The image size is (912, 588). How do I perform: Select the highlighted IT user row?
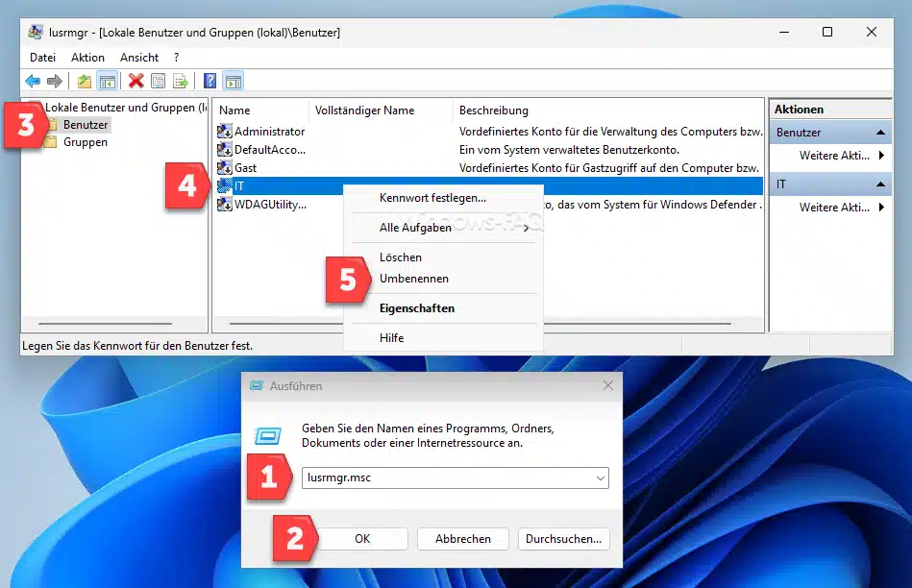[488, 185]
